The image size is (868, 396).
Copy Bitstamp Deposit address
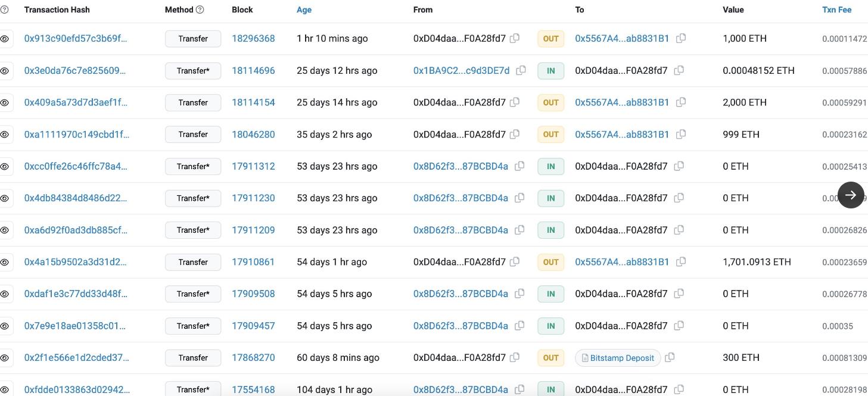670,357
